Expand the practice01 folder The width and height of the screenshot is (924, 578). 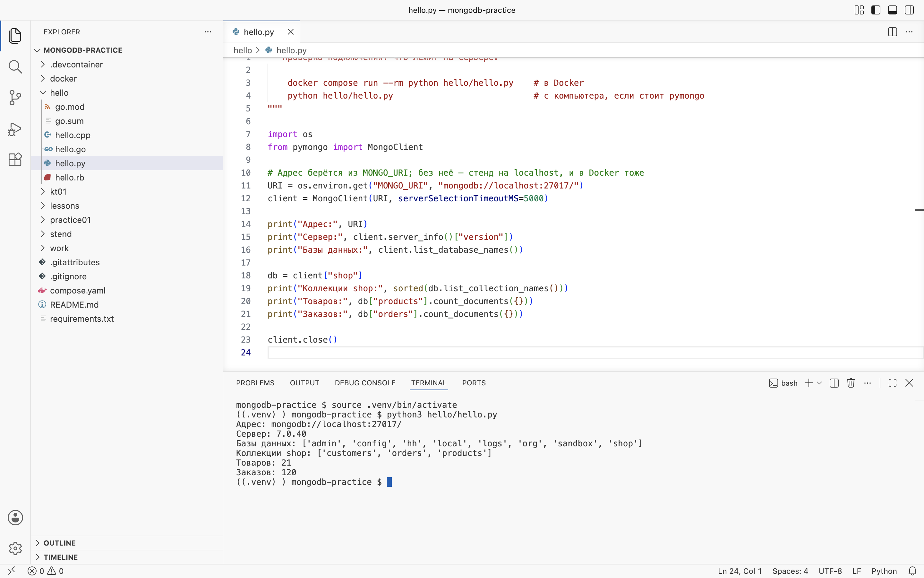126,220
